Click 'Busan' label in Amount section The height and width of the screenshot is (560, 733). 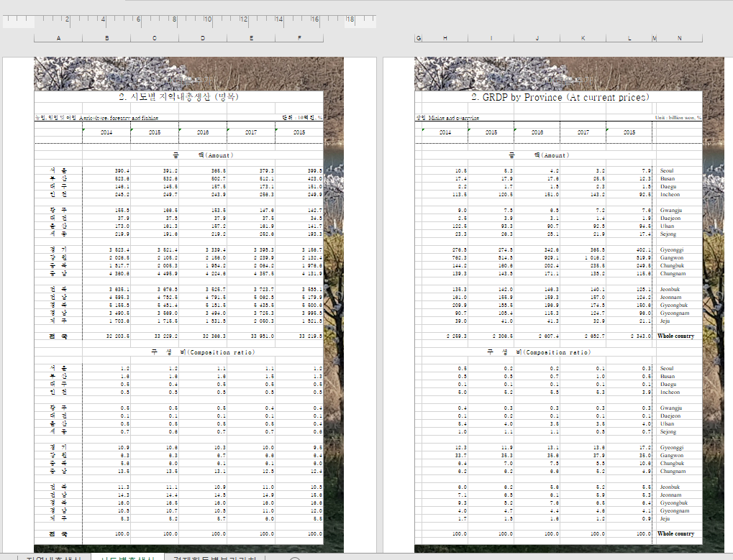[667, 179]
